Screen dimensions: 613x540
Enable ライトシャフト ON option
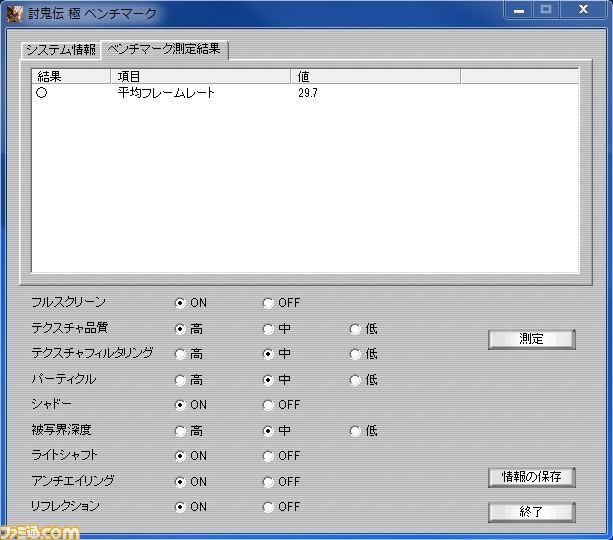coord(180,456)
